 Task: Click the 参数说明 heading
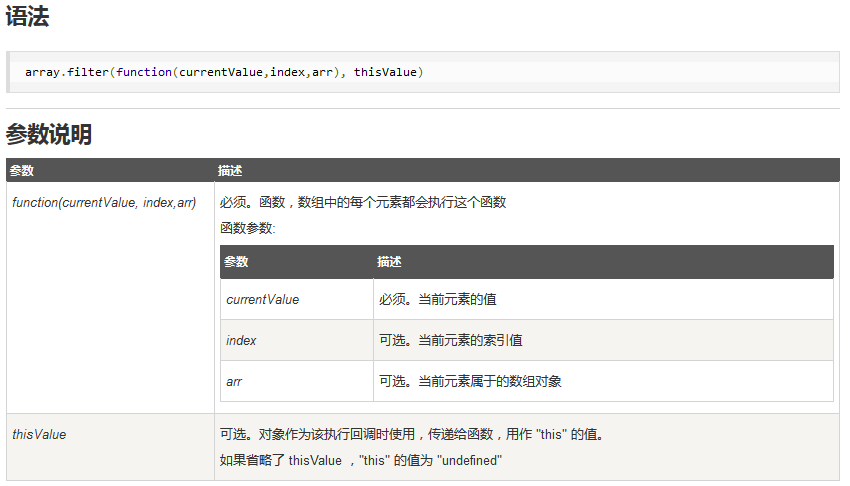pos(49,134)
